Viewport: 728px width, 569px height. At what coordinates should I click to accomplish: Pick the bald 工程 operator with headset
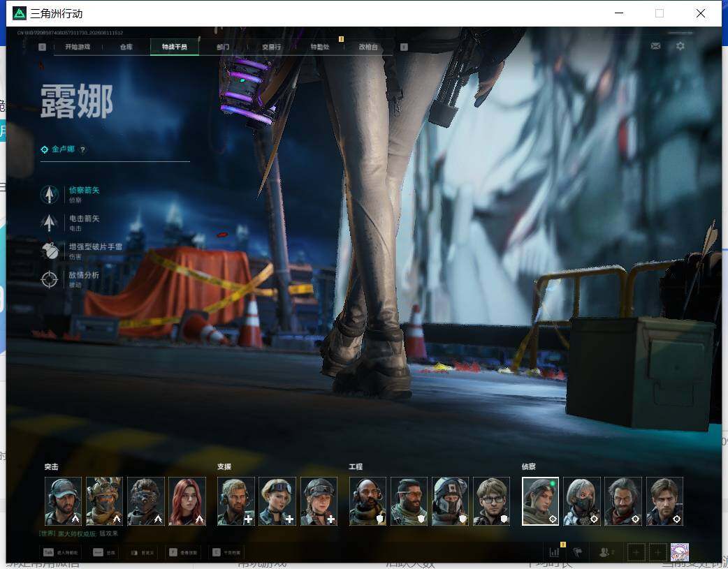coord(367,501)
